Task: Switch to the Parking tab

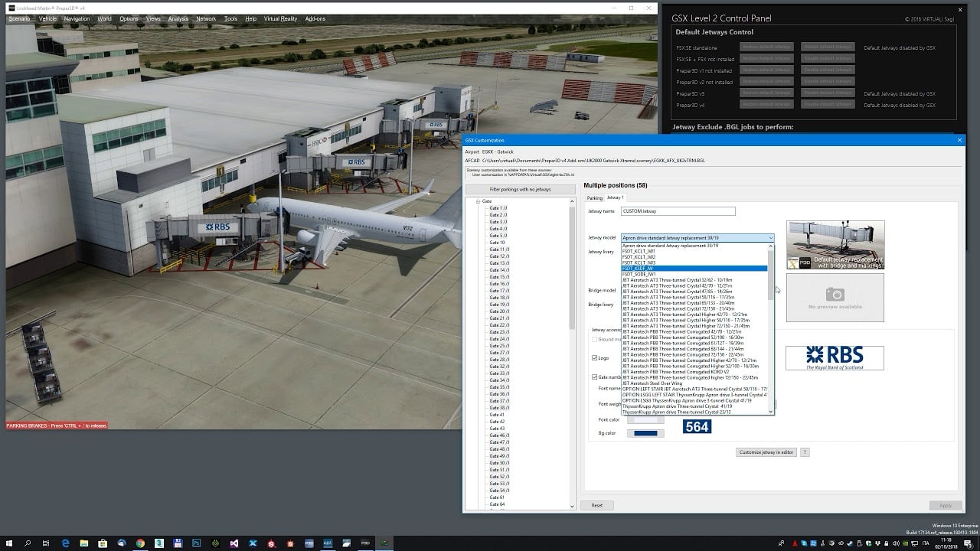Action: (595, 197)
